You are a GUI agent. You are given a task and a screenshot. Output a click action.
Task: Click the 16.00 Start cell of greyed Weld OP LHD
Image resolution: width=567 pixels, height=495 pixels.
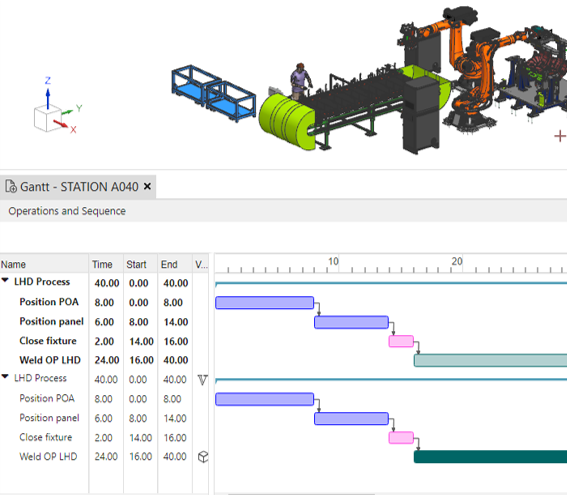[x=141, y=457]
